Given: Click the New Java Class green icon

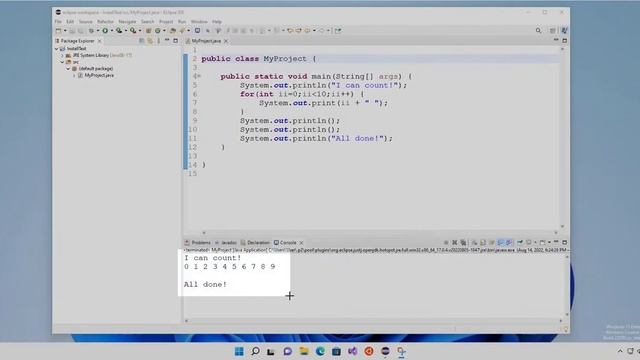Looking at the screenshot, I should [158, 31].
